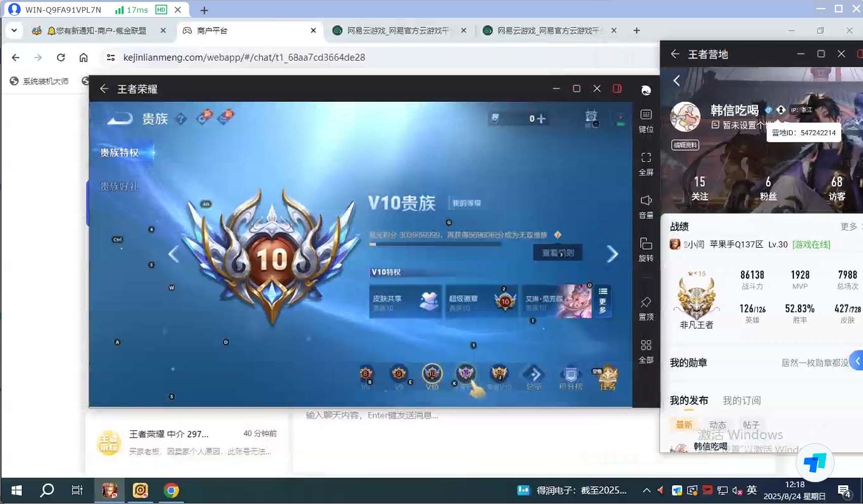
Task: Open the Windows Start menu
Action: (x=16, y=490)
